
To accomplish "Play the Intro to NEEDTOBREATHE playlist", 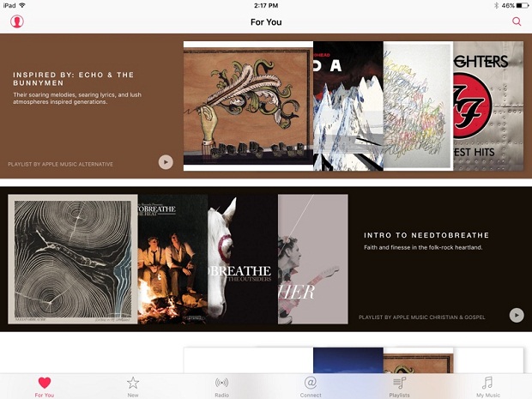I will click(x=517, y=315).
